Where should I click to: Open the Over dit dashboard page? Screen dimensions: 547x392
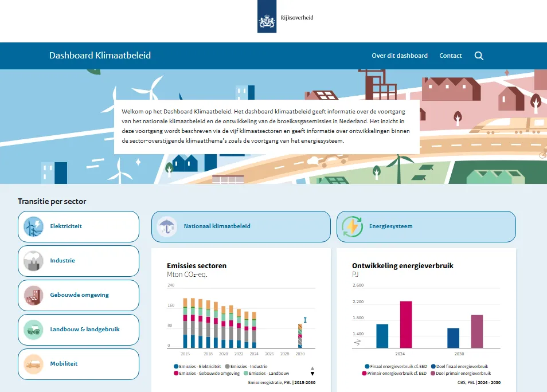coord(400,56)
